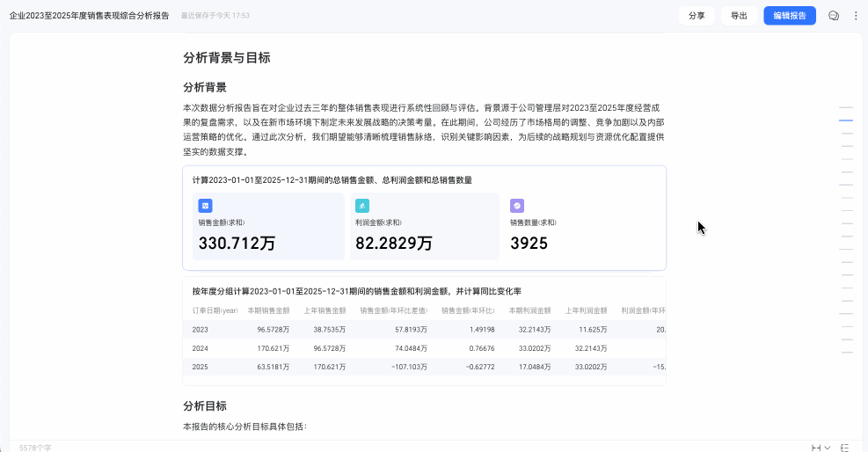Expand the page width dropdown chevron

pyautogui.click(x=828, y=448)
